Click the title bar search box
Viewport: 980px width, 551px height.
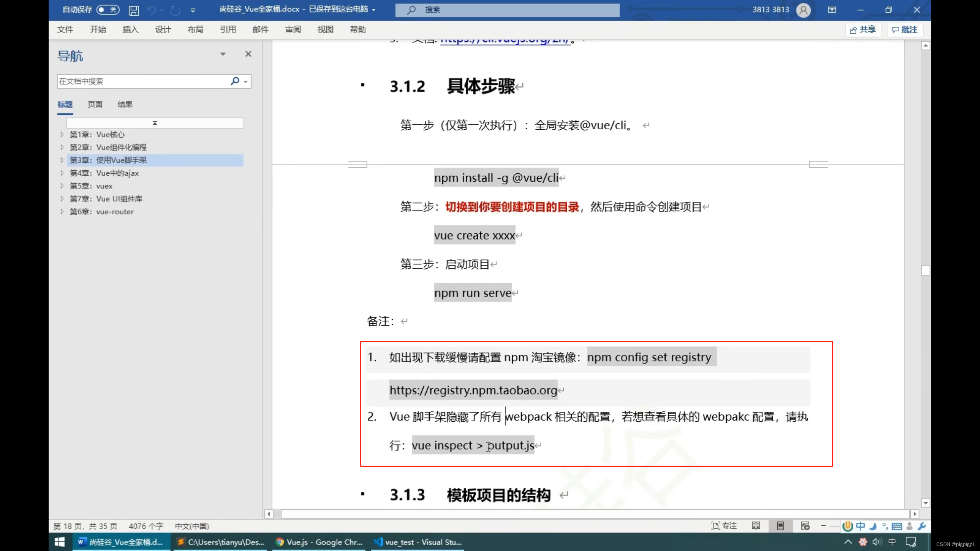pyautogui.click(x=507, y=10)
